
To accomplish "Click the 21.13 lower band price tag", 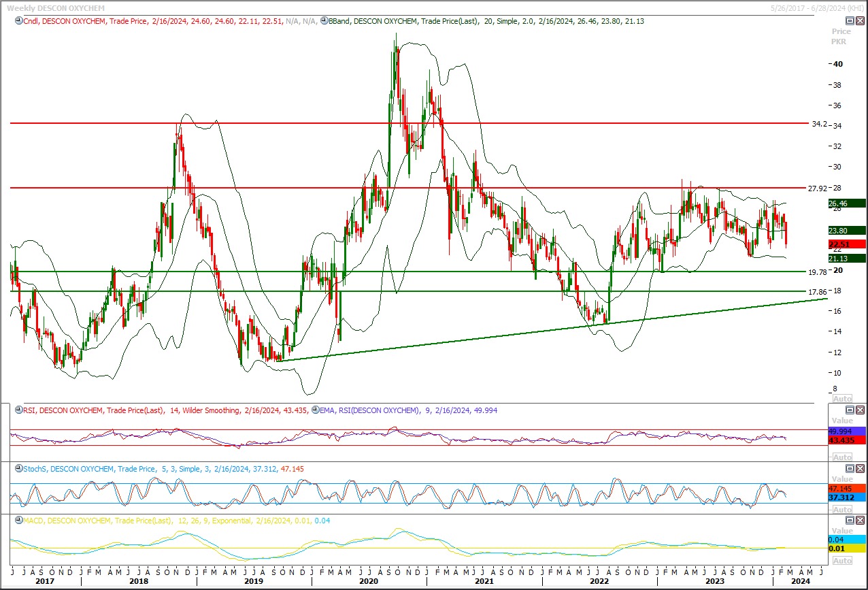I will point(846,258).
